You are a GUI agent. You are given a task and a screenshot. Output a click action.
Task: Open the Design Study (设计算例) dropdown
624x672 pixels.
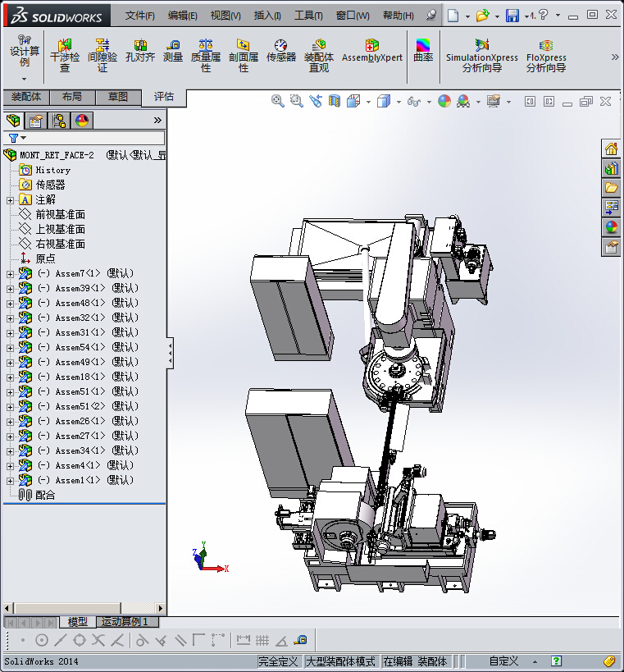pos(24,79)
